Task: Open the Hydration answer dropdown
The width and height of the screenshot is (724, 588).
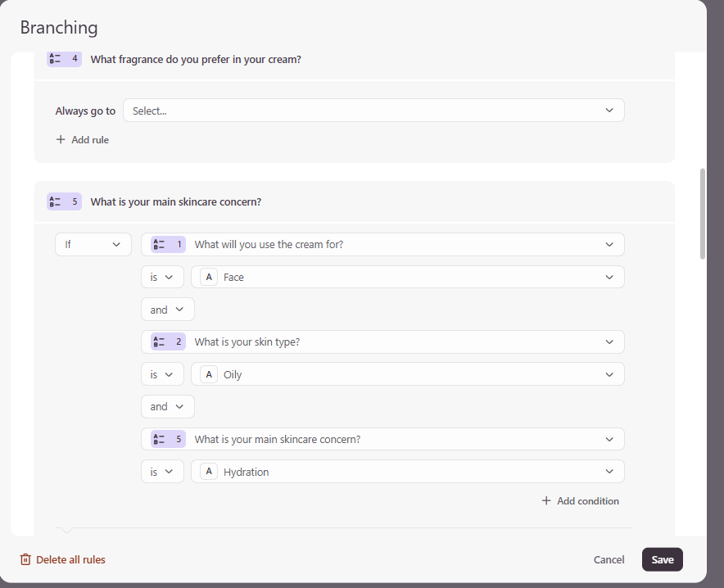Action: 407,473
